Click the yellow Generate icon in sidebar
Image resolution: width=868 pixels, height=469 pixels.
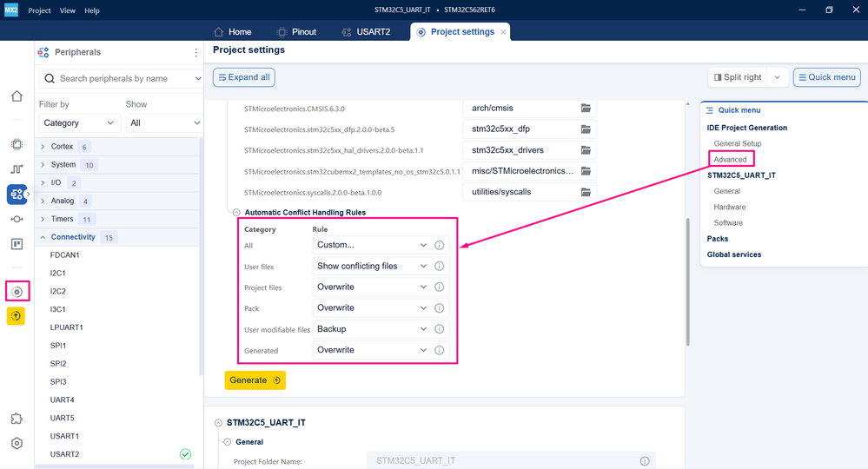[x=16, y=316]
